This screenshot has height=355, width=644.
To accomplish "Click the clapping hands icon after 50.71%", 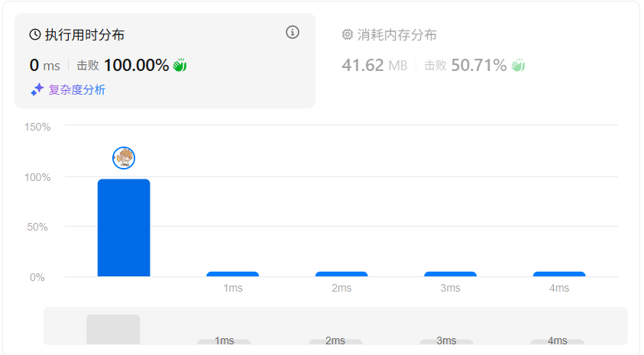I will point(518,65).
